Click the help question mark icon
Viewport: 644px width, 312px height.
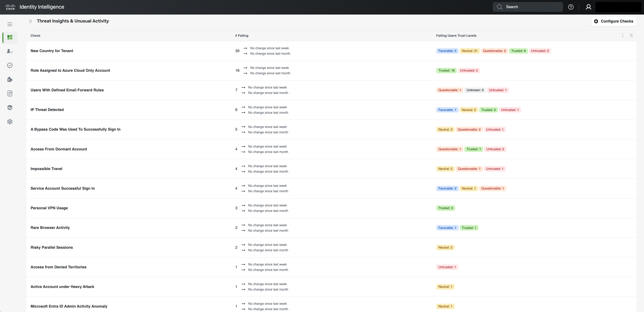pyautogui.click(x=570, y=7)
